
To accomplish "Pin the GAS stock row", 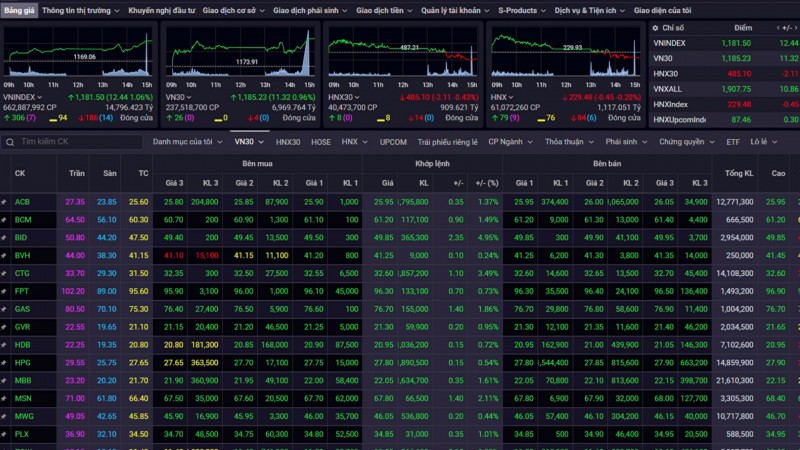I will click(5, 309).
